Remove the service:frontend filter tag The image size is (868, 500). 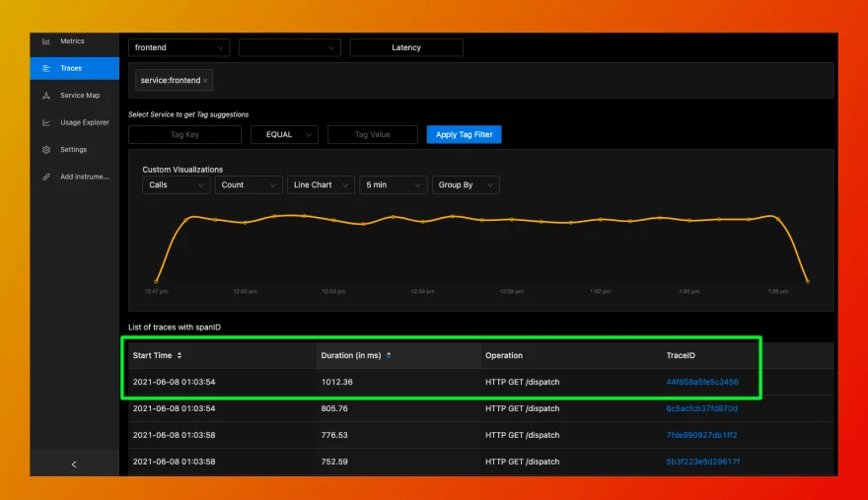[x=205, y=81]
